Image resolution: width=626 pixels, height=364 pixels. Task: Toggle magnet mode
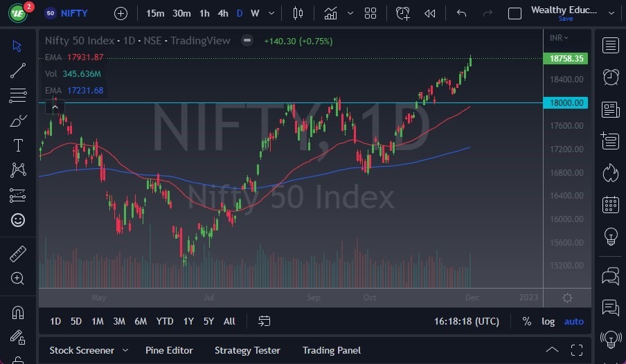18,313
